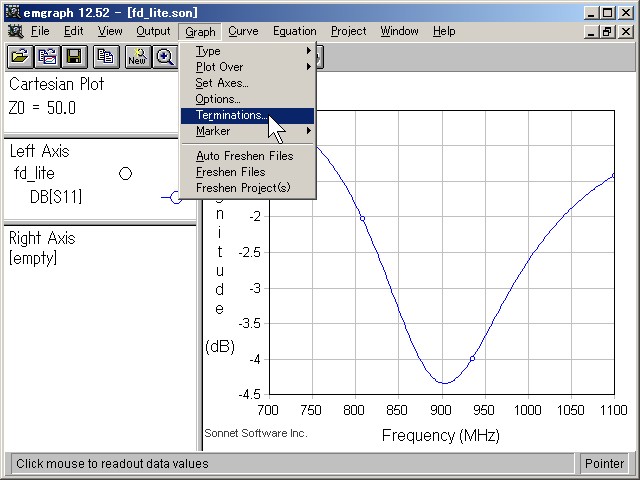Open the Project menu
This screenshot has width=640, height=480.
click(349, 31)
